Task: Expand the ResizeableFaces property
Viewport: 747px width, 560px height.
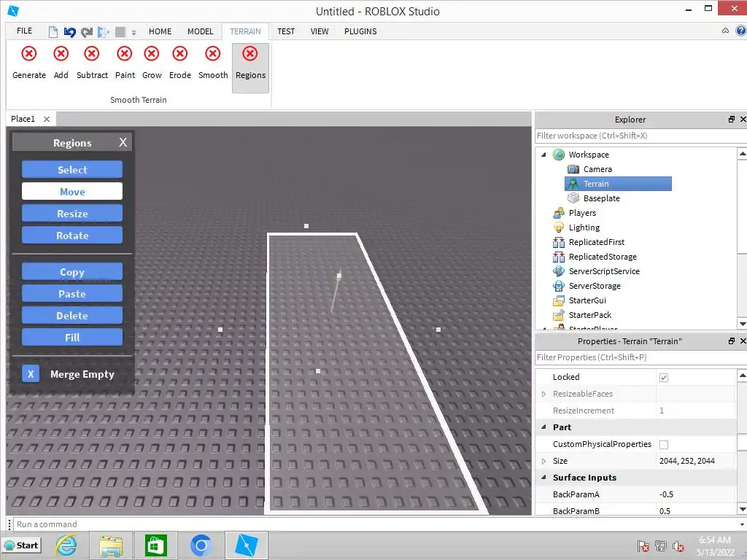Action: click(543, 394)
